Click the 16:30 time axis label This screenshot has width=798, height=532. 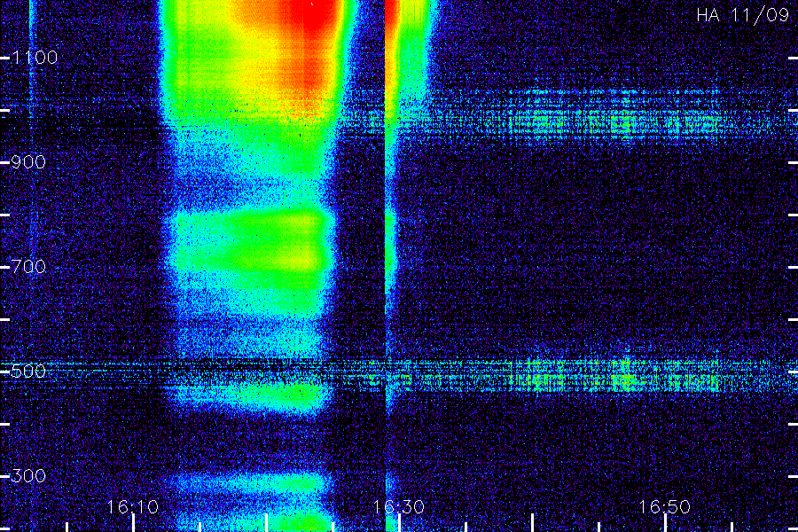398,507
